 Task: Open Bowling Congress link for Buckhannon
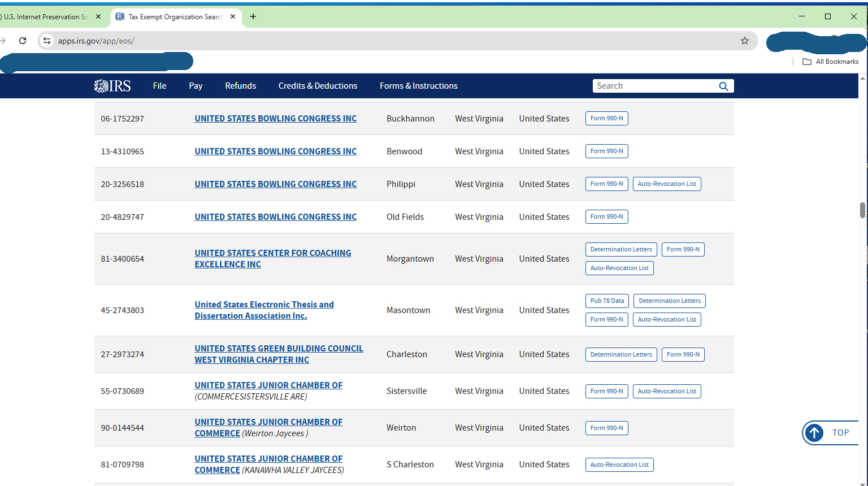click(x=276, y=119)
